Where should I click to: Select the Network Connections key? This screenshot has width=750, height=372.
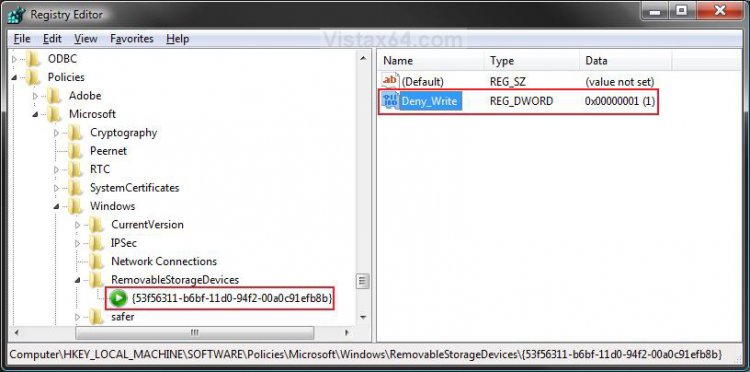tap(164, 261)
